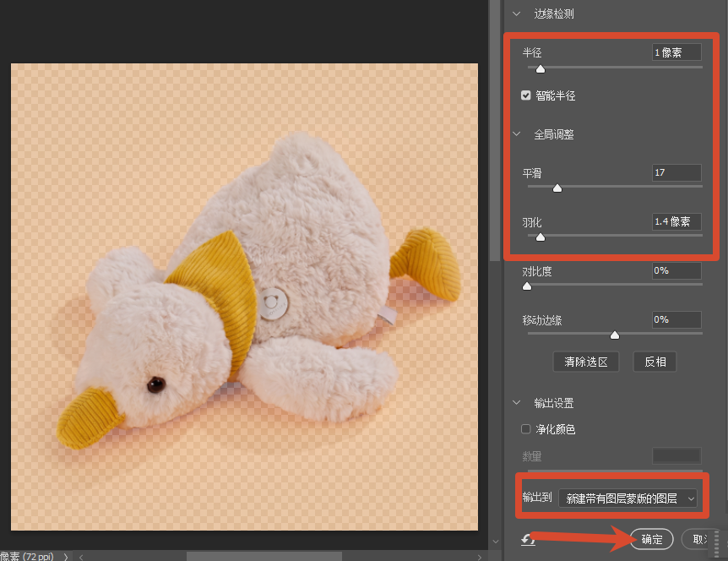Open the 输出到 dropdown

(627, 498)
